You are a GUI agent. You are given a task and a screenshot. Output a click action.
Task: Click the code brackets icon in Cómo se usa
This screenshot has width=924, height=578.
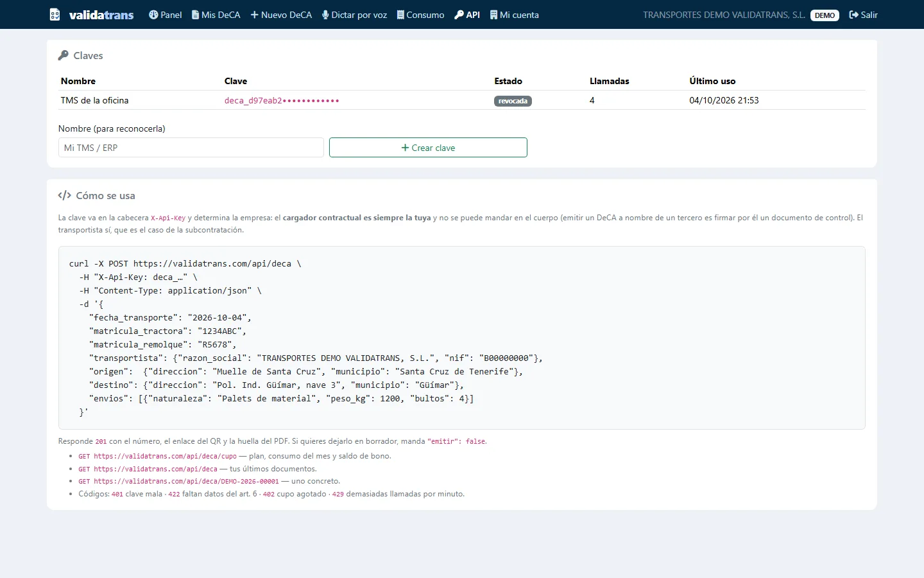(64, 195)
